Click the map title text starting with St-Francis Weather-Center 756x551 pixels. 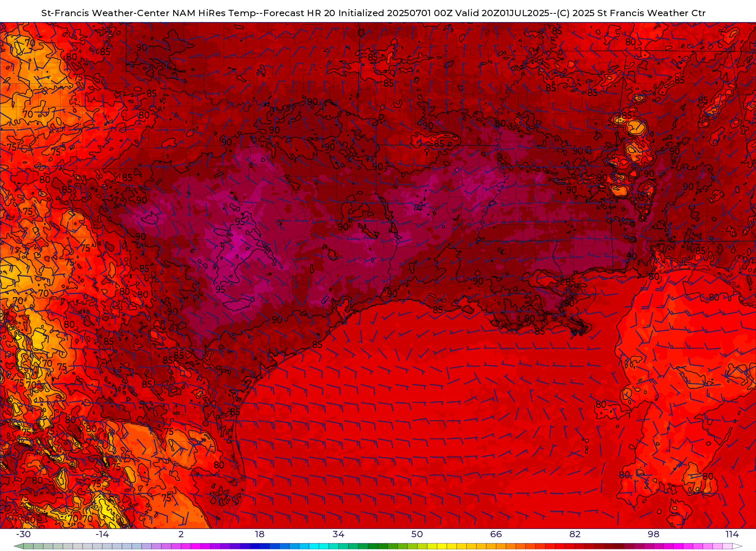pyautogui.click(x=373, y=13)
